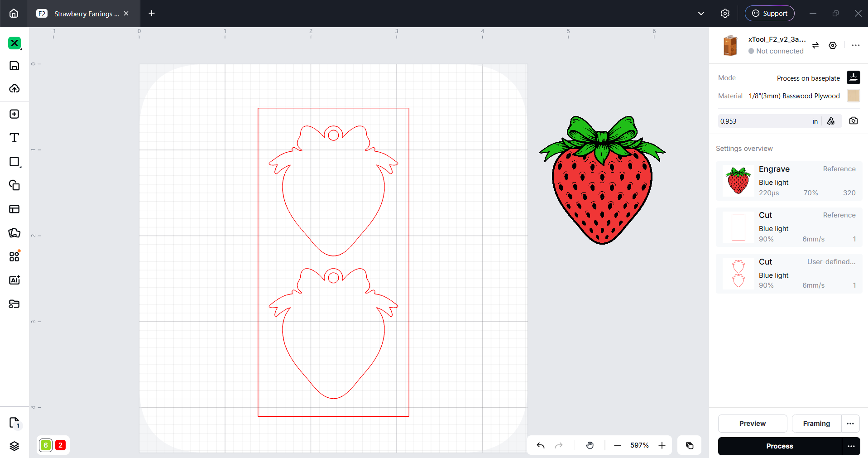The width and height of the screenshot is (868, 458).
Task: Select the Text tool
Action: (14, 138)
